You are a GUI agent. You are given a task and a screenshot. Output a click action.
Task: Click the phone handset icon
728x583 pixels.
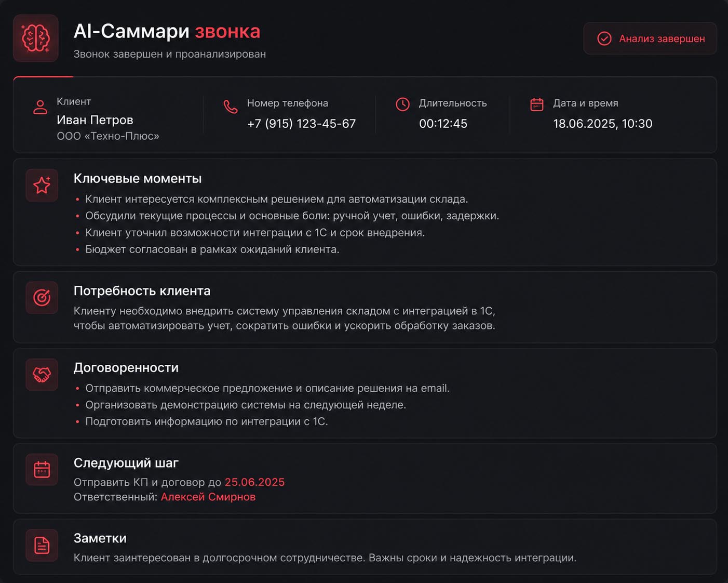coord(231,107)
